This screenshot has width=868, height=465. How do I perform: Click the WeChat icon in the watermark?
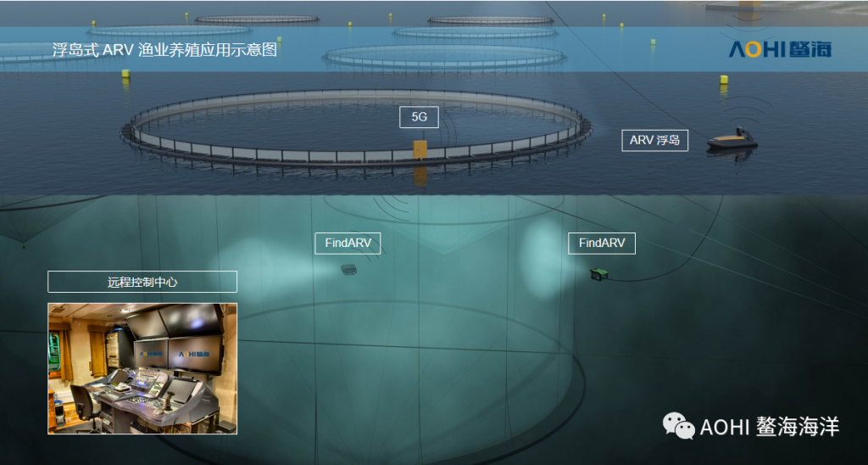tap(678, 426)
